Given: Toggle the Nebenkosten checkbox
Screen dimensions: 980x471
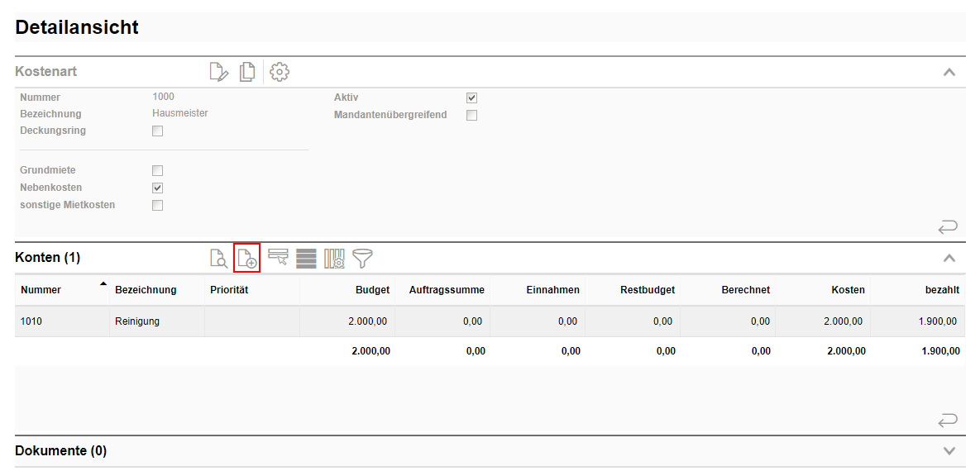Looking at the screenshot, I should pyautogui.click(x=158, y=188).
